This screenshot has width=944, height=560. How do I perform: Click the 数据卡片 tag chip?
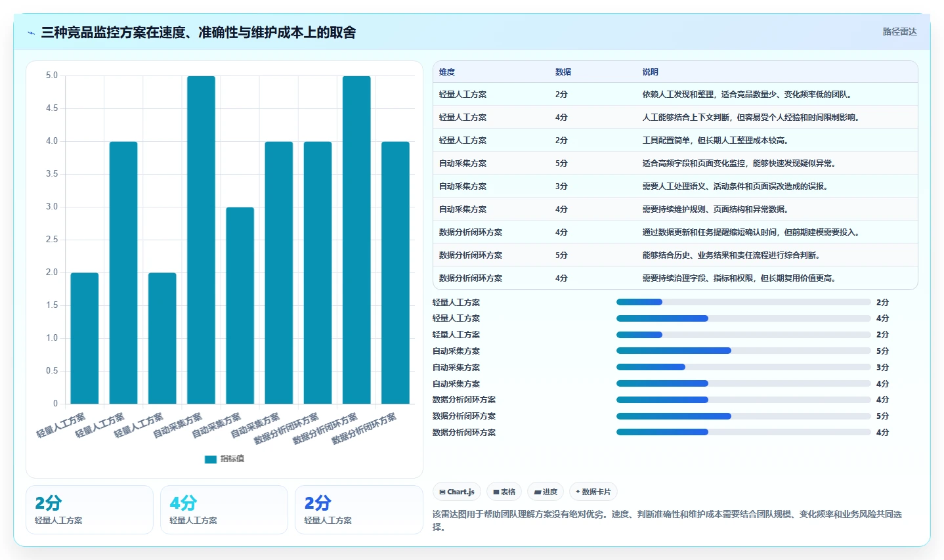click(593, 492)
